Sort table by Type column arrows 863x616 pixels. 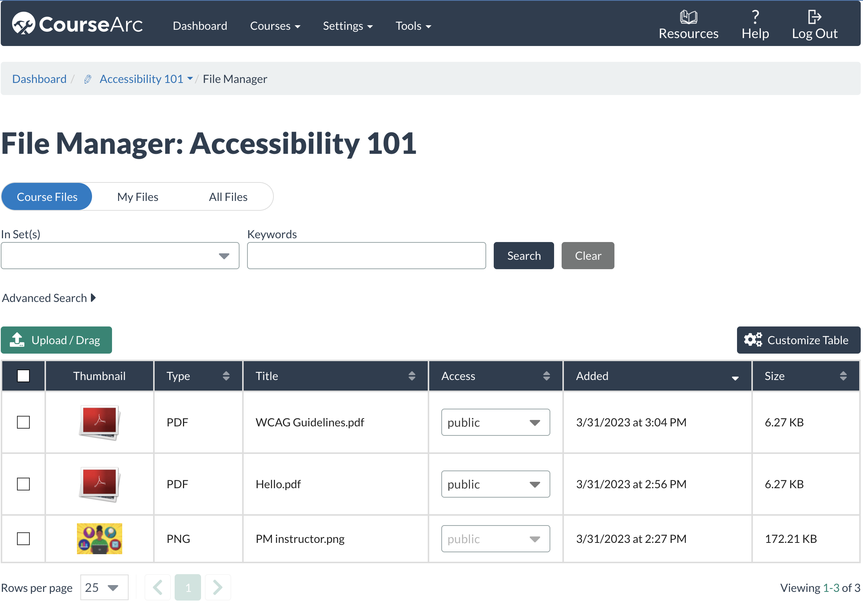coord(226,376)
